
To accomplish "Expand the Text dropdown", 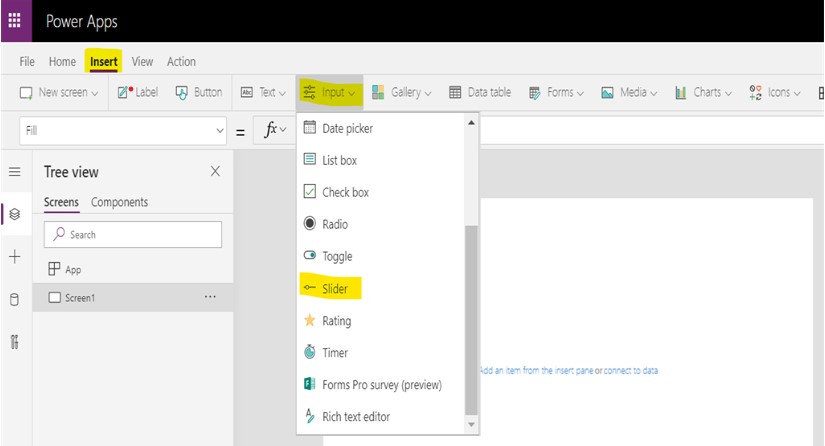I will (263, 93).
